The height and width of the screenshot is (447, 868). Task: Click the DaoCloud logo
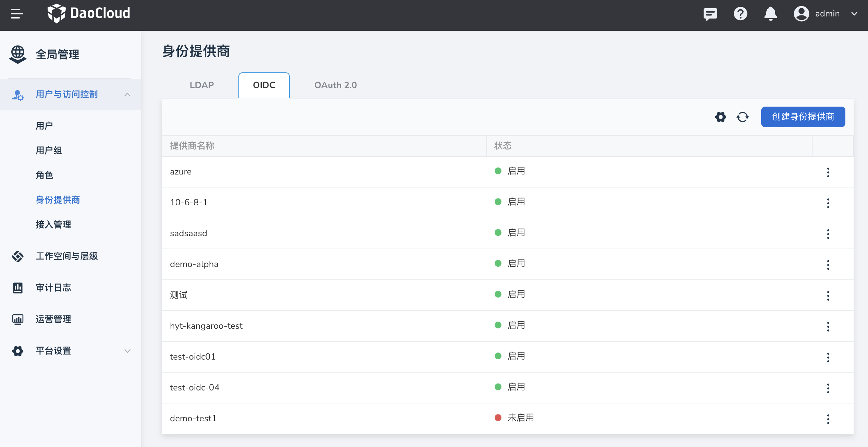click(89, 14)
